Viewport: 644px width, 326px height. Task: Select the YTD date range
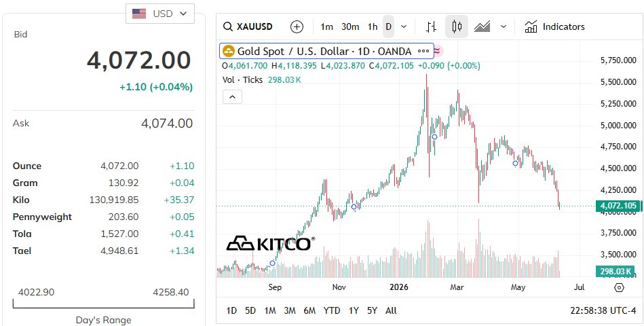[x=331, y=311]
